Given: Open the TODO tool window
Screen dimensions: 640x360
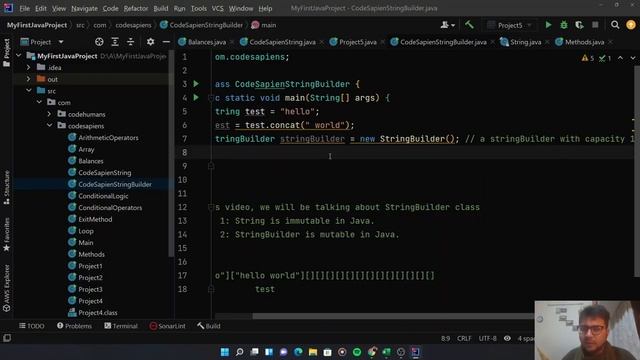Looking at the screenshot, I should point(31,326).
